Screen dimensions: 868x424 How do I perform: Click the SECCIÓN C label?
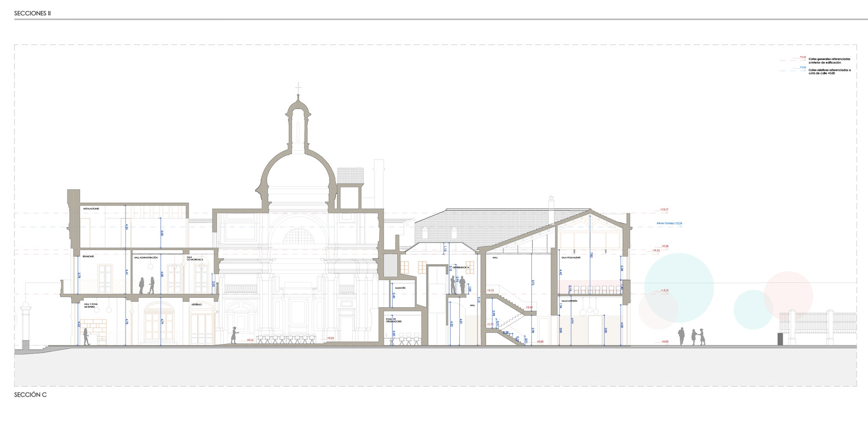coord(30,395)
